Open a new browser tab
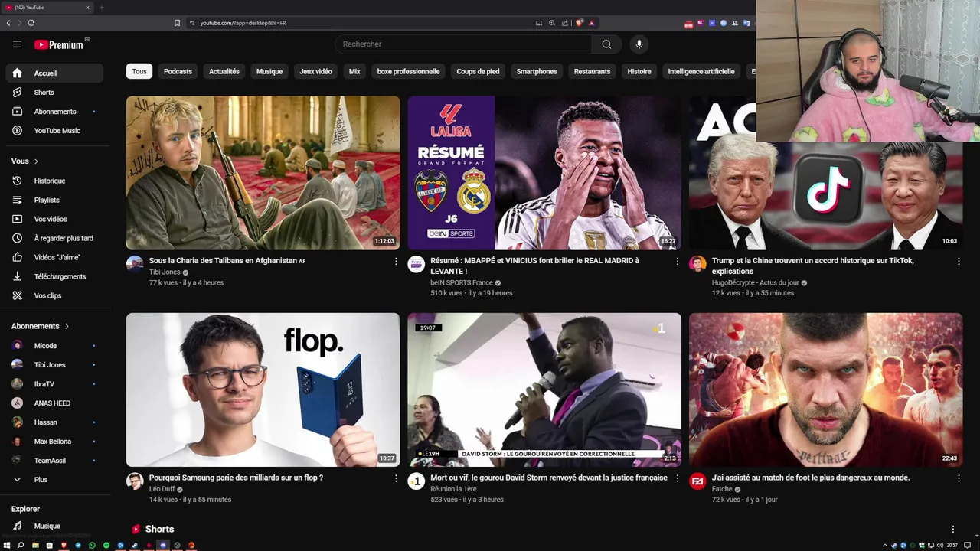 click(101, 8)
